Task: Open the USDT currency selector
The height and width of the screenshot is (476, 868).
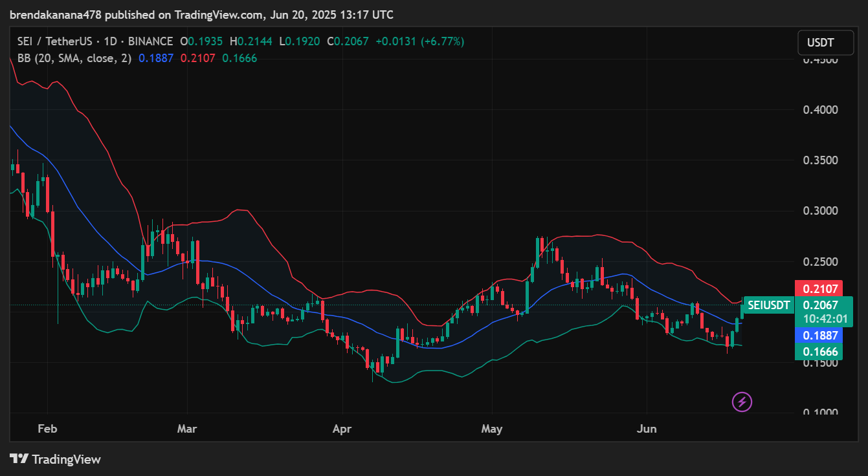Action: click(x=820, y=43)
